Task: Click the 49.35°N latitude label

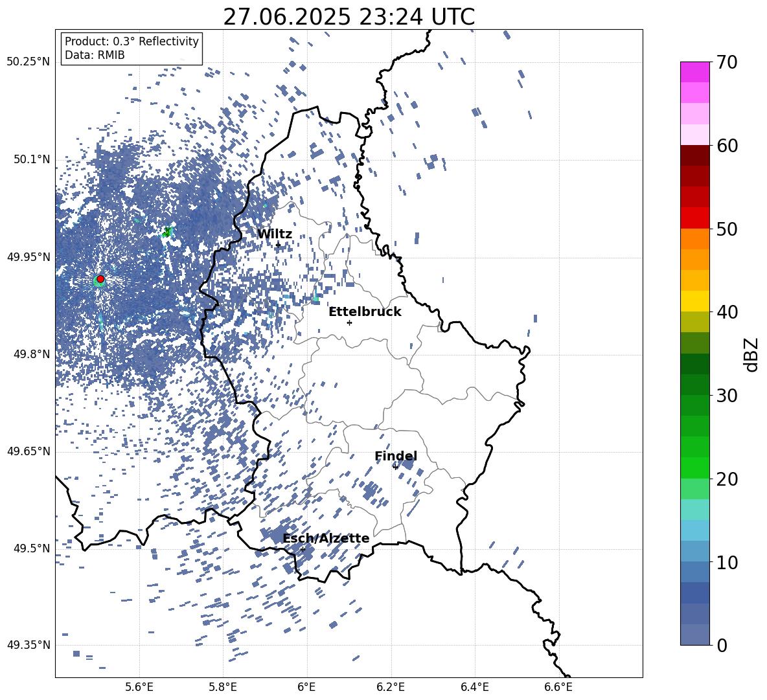Action: coord(29,645)
